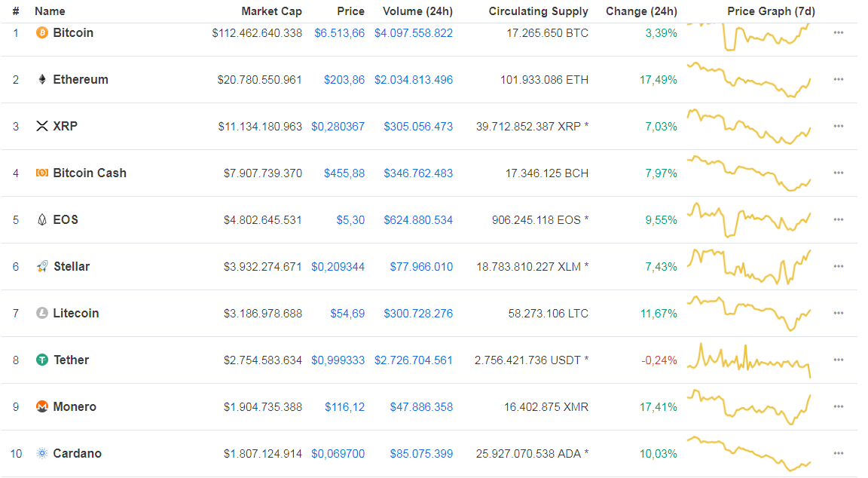Image resolution: width=868 pixels, height=478 pixels.
Task: Click the Litecoin logo icon
Action: (42, 314)
